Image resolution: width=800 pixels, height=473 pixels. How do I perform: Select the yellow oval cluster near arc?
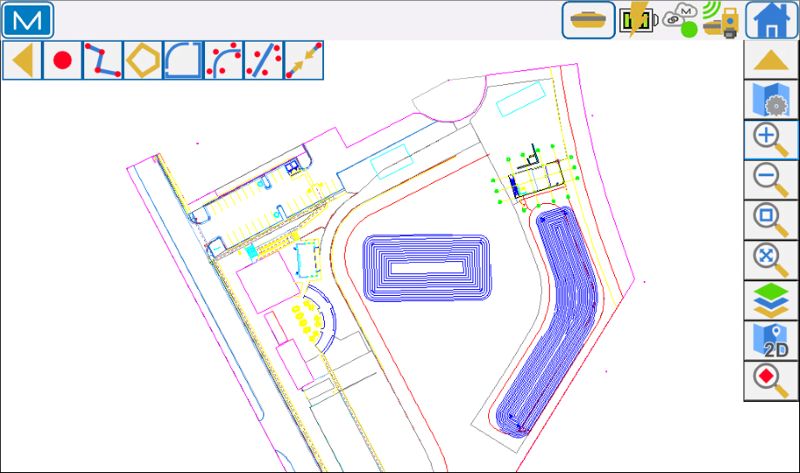pyautogui.click(x=307, y=320)
